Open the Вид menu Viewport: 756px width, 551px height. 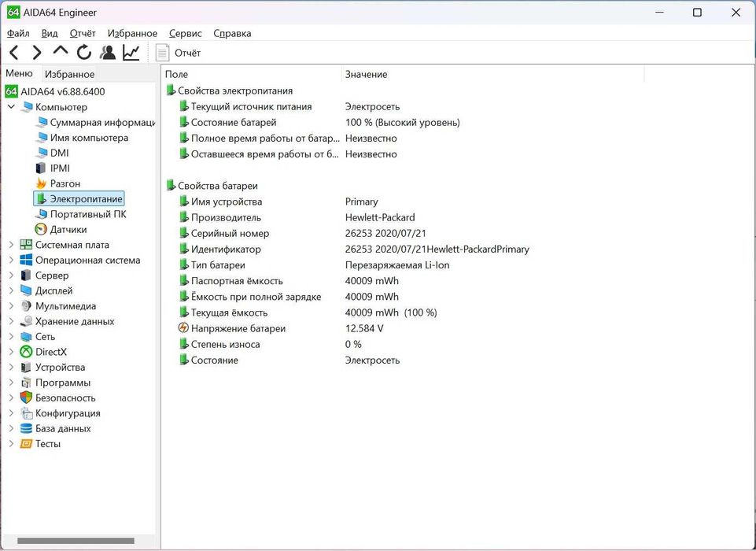50,33
